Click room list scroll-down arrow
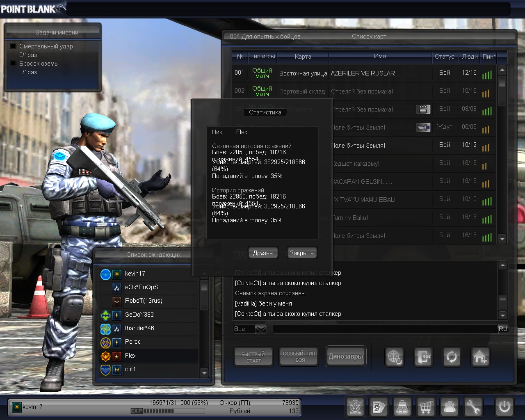The height and width of the screenshot is (420, 525). (502, 239)
